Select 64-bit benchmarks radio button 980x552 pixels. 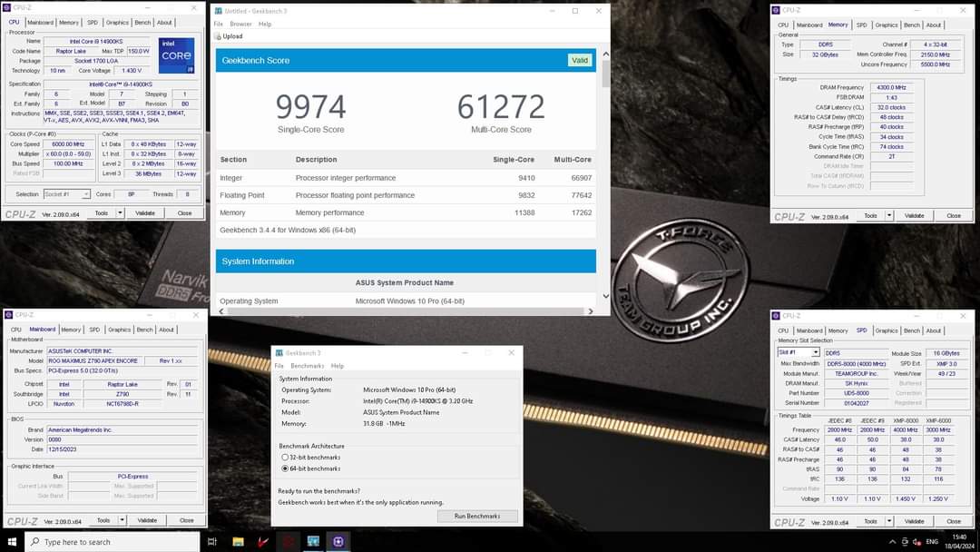coord(285,468)
